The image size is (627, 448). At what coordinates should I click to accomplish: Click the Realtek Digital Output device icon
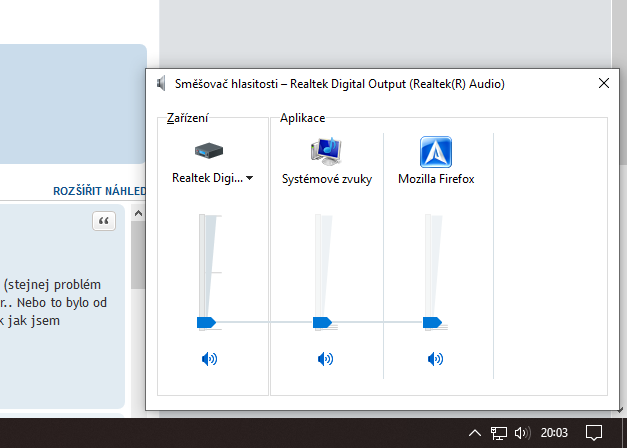pos(209,151)
